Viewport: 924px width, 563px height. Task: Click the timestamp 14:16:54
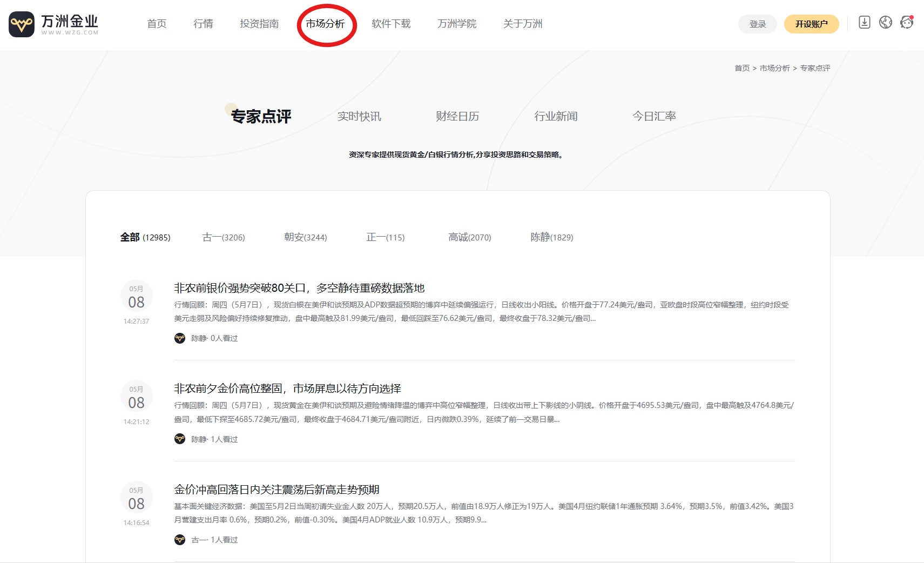tap(137, 522)
